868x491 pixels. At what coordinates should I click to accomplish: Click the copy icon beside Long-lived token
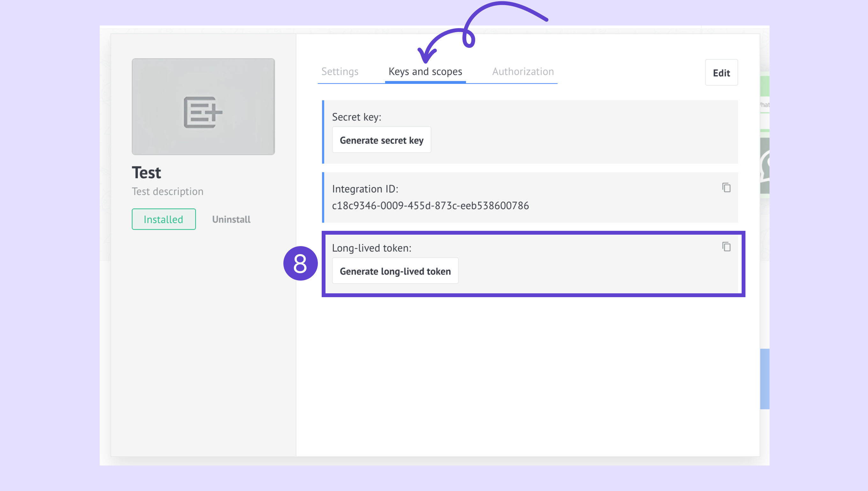(x=726, y=247)
